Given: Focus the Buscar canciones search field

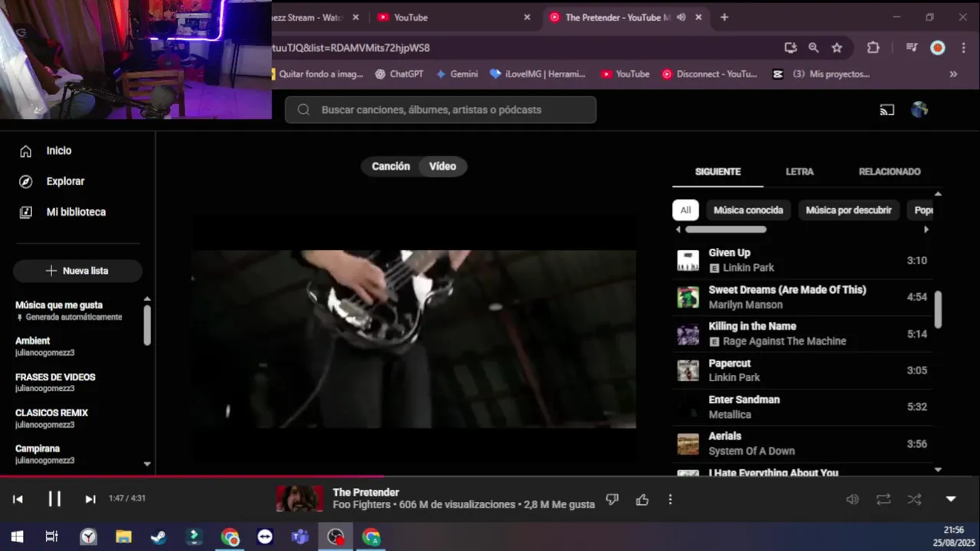Looking at the screenshot, I should tap(440, 109).
